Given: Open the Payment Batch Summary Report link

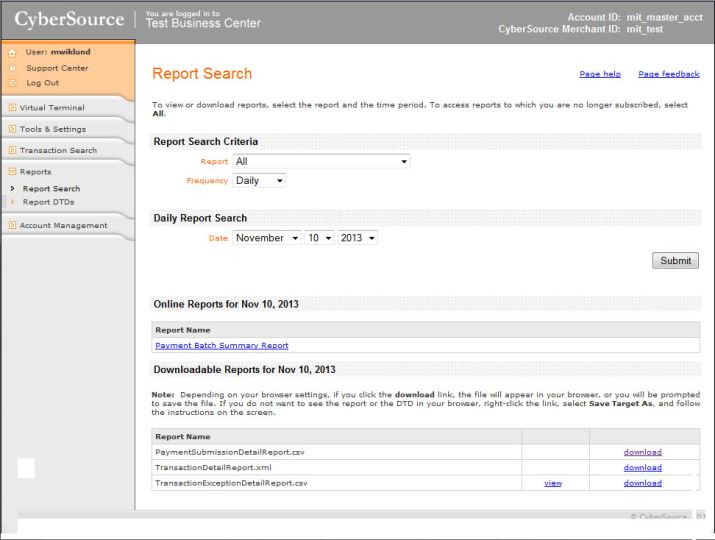Looking at the screenshot, I should point(222,346).
